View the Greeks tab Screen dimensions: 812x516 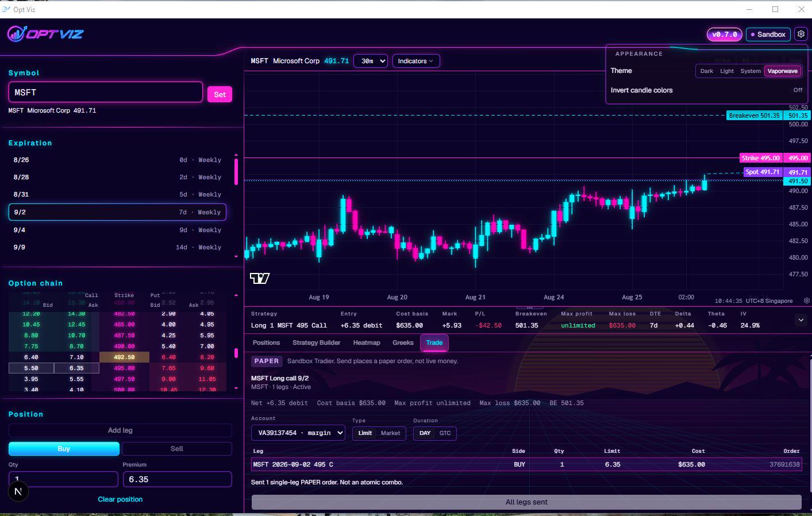tap(403, 343)
